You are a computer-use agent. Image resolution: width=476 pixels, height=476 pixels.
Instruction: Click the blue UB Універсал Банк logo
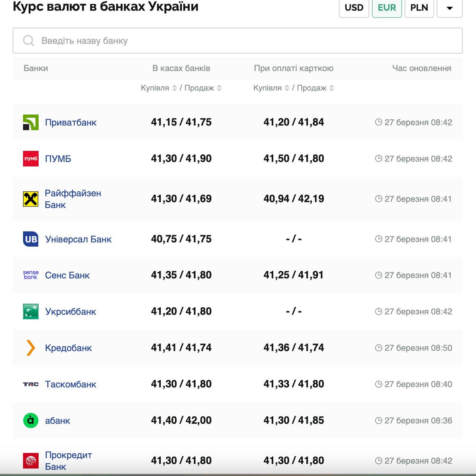30,239
